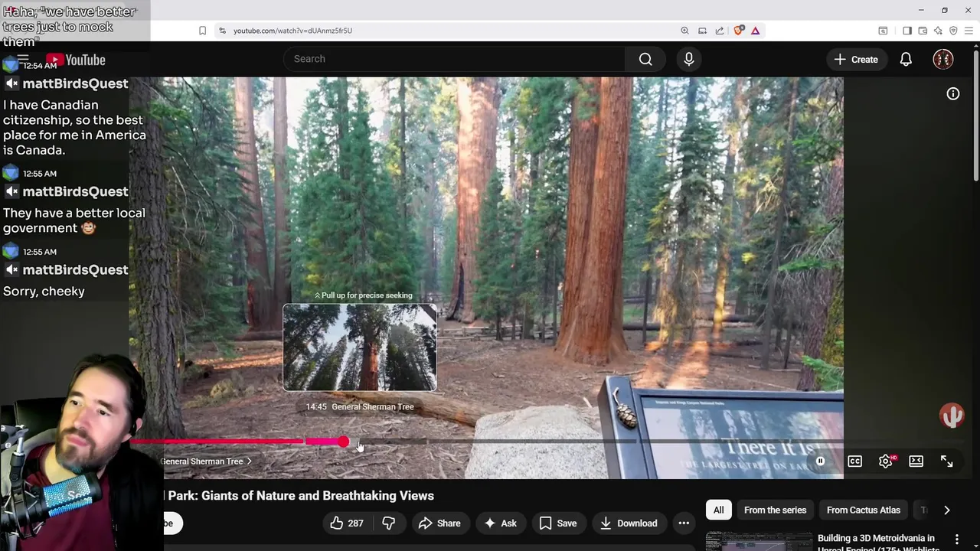Open YouTube home via the logo
This screenshot has height=551, width=980.
[75, 60]
